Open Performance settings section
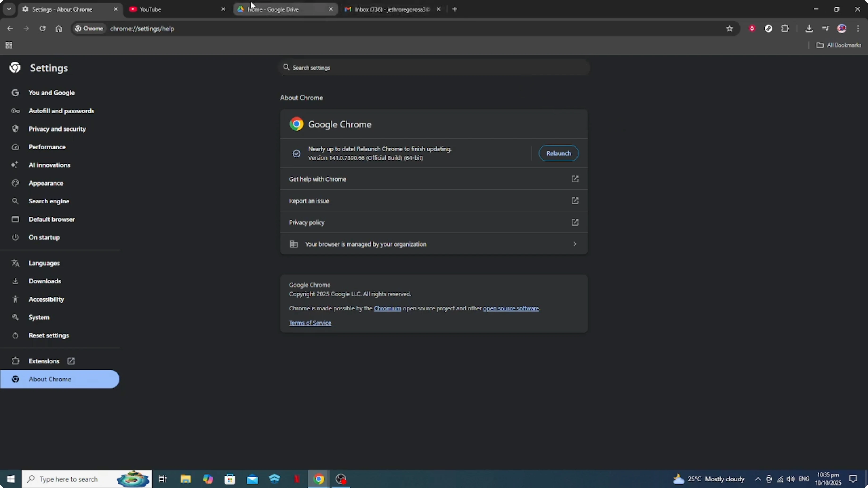The image size is (868, 488). pos(47,147)
